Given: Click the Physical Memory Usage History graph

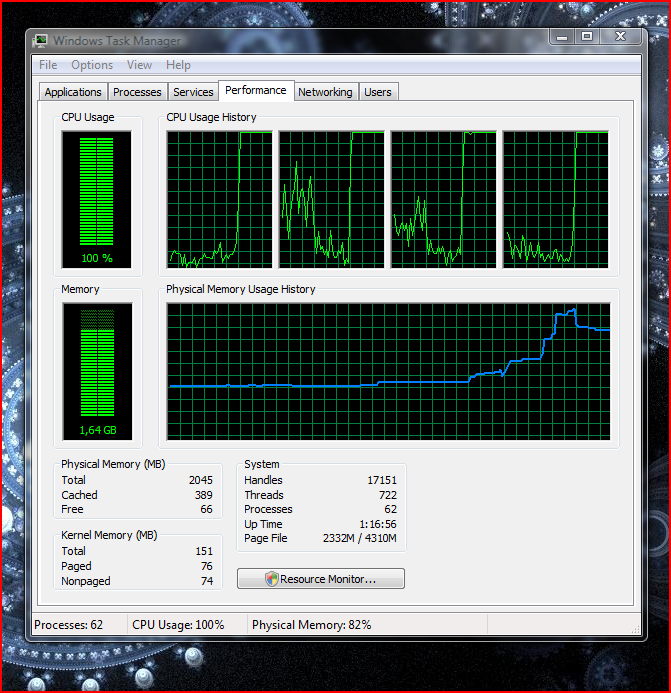Looking at the screenshot, I should click(388, 371).
